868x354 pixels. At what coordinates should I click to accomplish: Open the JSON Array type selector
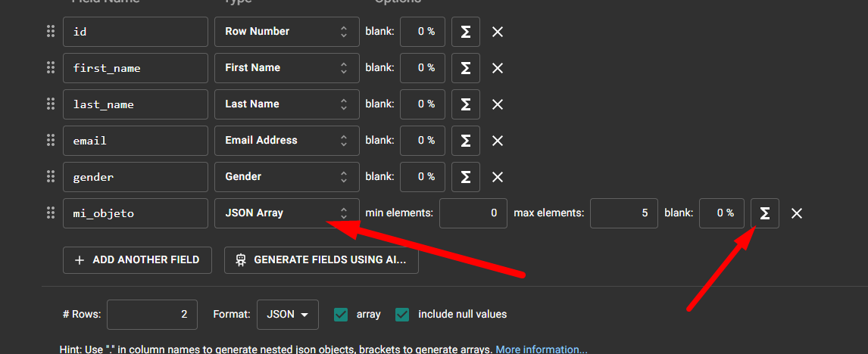(x=286, y=213)
